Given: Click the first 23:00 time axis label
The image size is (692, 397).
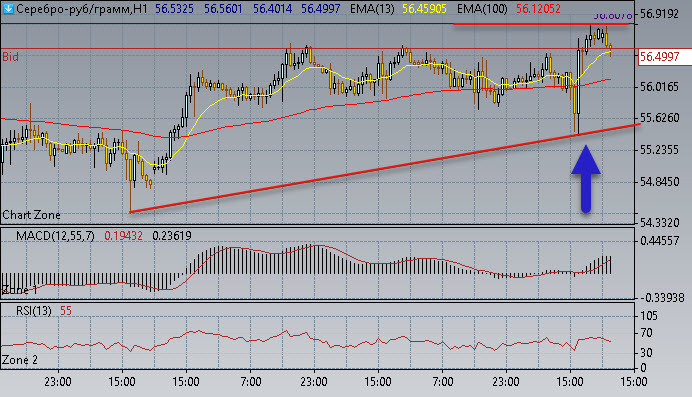Looking at the screenshot, I should click(58, 382).
